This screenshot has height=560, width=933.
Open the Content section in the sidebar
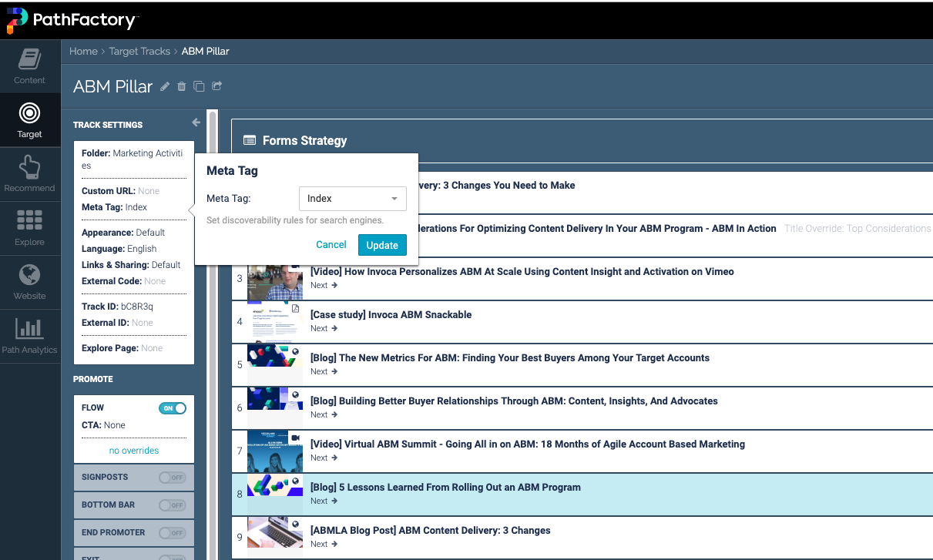coord(30,65)
